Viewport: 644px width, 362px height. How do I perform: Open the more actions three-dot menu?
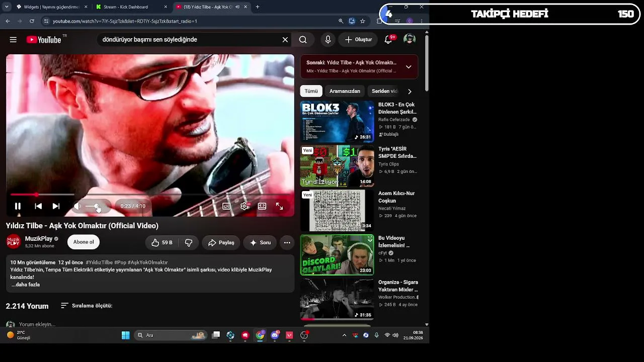287,242
